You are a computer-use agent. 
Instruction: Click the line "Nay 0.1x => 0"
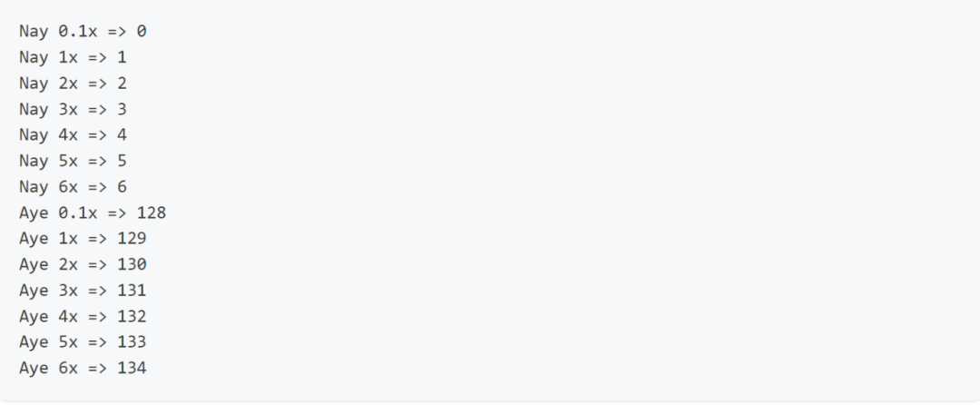(83, 31)
